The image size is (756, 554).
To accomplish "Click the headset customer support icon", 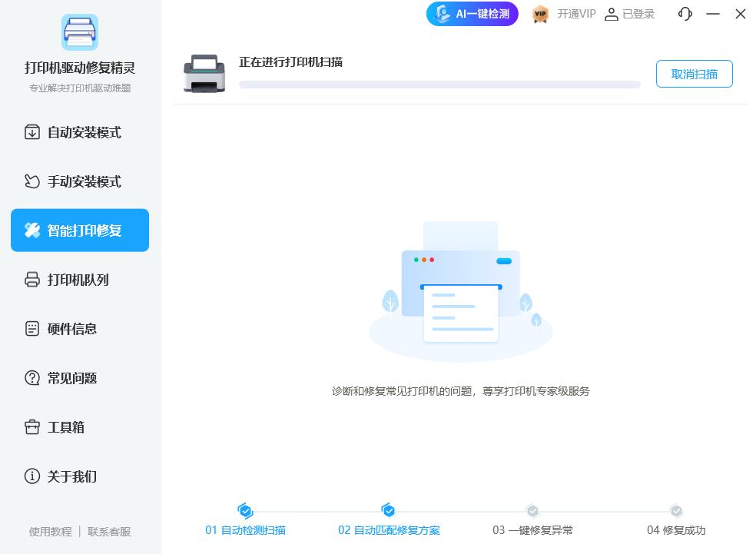I will (685, 14).
